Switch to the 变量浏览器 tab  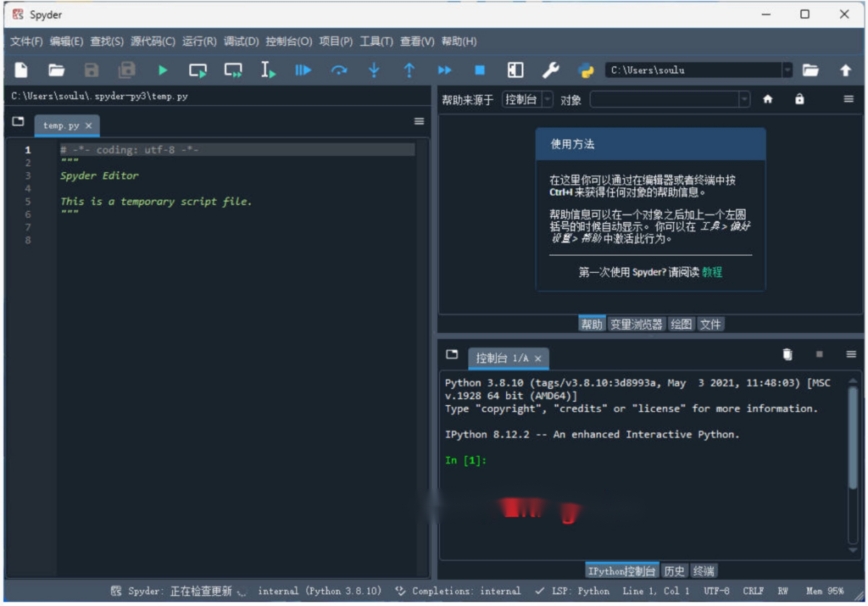point(637,324)
